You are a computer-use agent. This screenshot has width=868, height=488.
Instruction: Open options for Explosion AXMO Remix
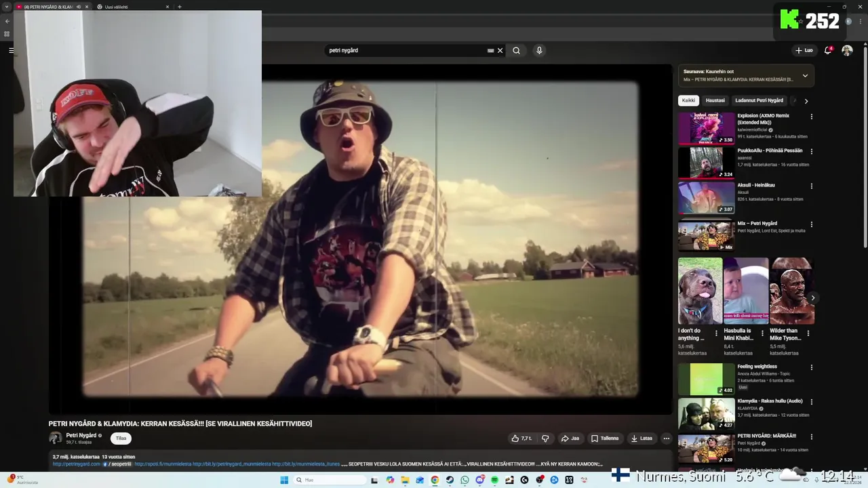point(812,117)
